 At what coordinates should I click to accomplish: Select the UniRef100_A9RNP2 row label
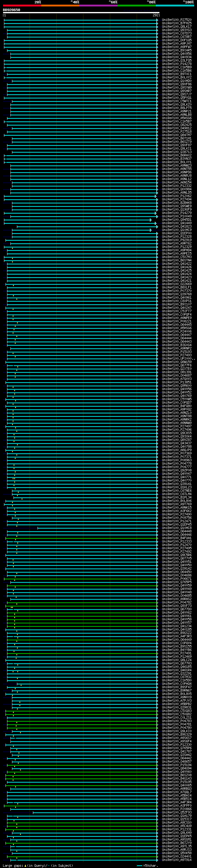[x=177, y=348]
